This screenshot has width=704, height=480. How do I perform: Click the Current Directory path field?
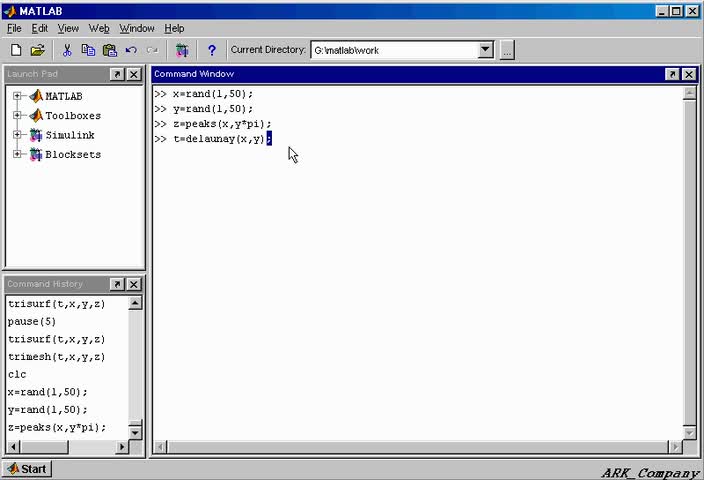[x=394, y=50]
